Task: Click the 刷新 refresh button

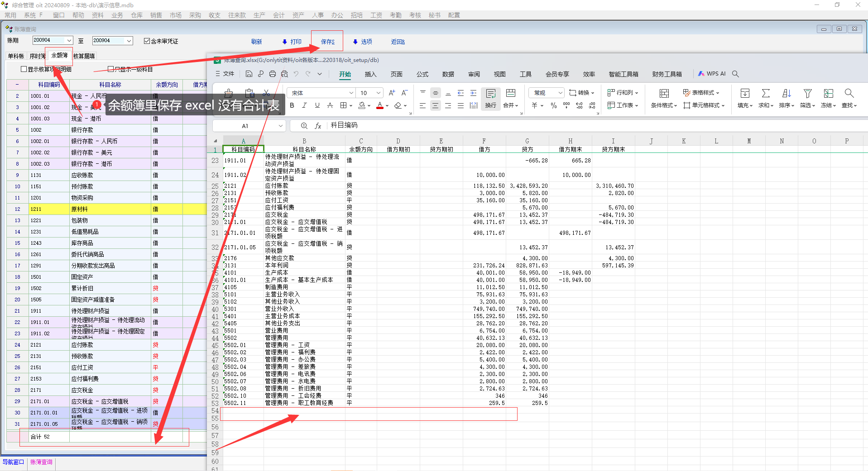Action: click(x=256, y=42)
